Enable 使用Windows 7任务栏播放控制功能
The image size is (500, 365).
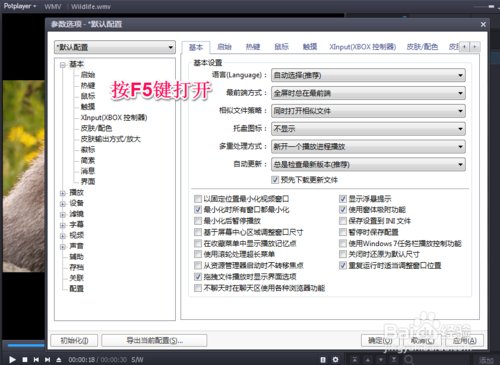pos(343,243)
